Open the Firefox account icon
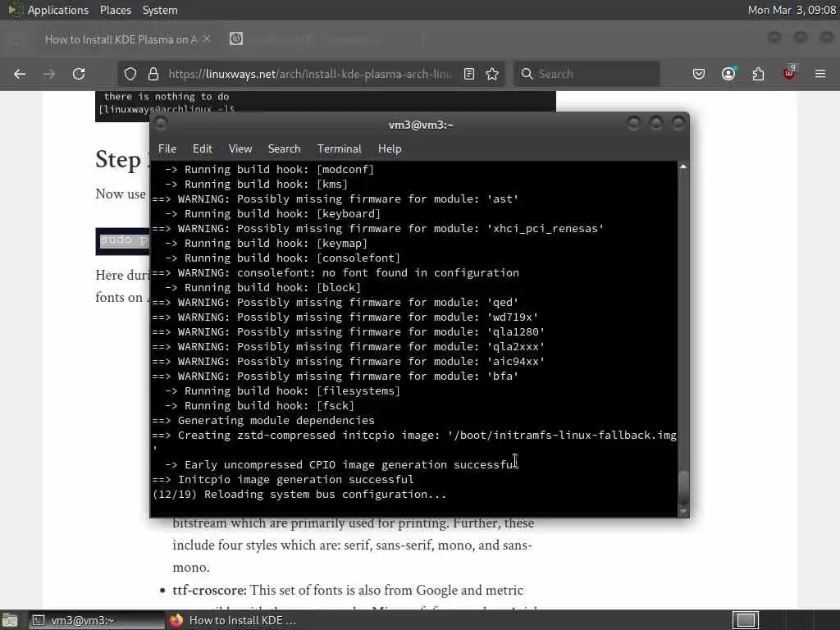 click(728, 74)
